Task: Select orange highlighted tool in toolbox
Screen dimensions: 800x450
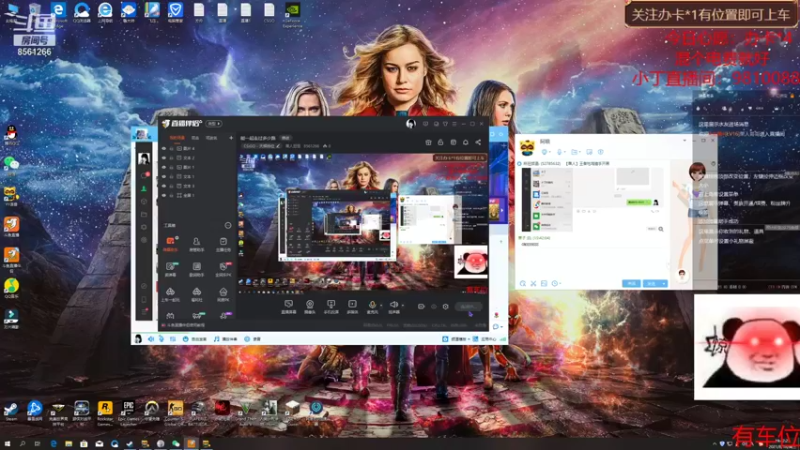Action: pyautogui.click(x=170, y=243)
